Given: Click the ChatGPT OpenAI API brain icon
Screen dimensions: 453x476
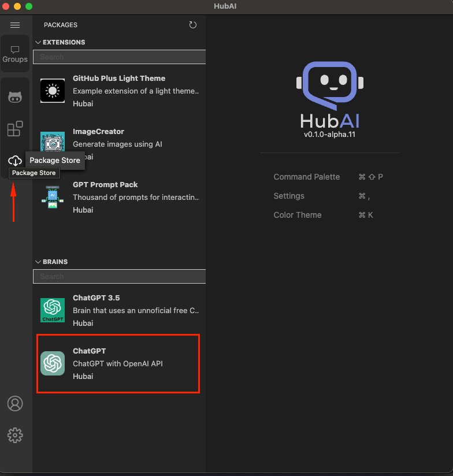Looking at the screenshot, I should tap(53, 363).
